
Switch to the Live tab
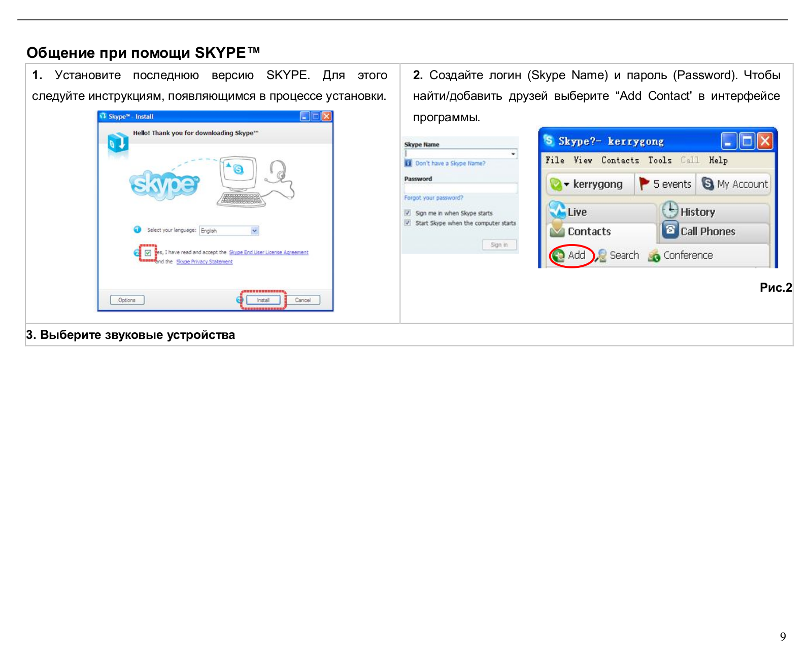(x=601, y=212)
